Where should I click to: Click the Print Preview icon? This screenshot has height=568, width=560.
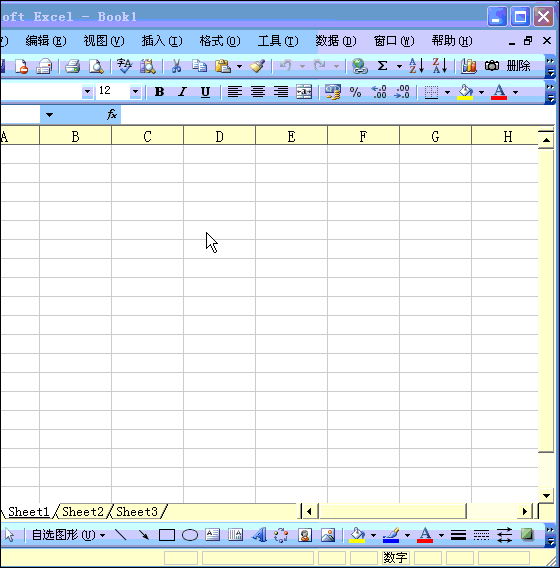pyautogui.click(x=96, y=66)
